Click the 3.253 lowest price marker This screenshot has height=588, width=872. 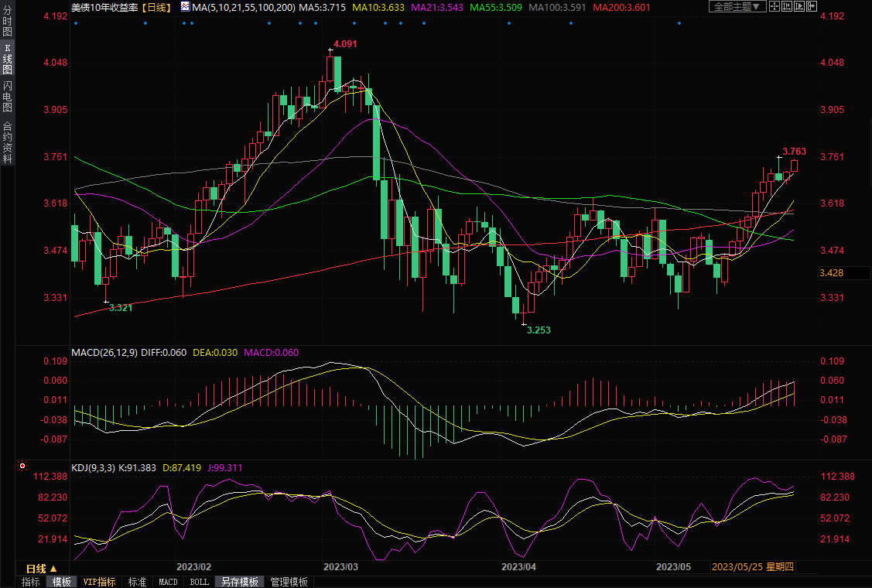point(539,330)
